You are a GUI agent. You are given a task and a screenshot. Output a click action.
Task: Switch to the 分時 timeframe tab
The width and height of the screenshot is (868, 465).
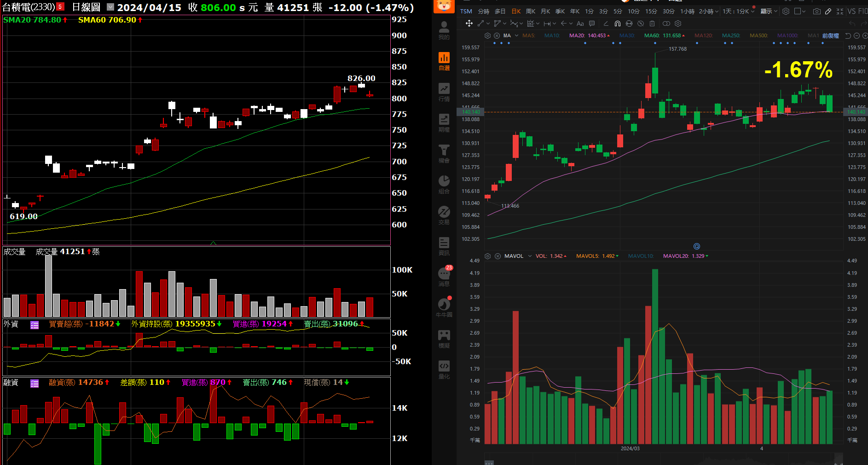tap(484, 12)
